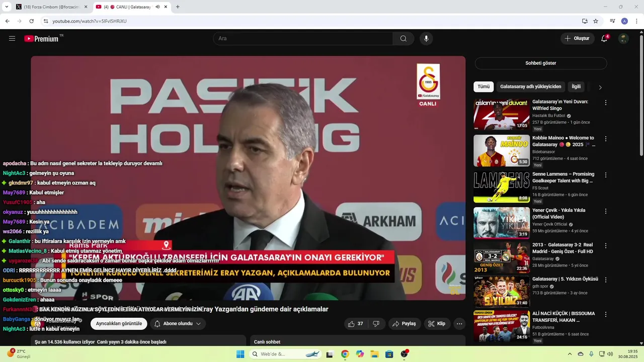Image resolution: width=644 pixels, height=362 pixels.
Task: Click Ayrıcalıkları görüntüle button
Action: click(x=119, y=324)
